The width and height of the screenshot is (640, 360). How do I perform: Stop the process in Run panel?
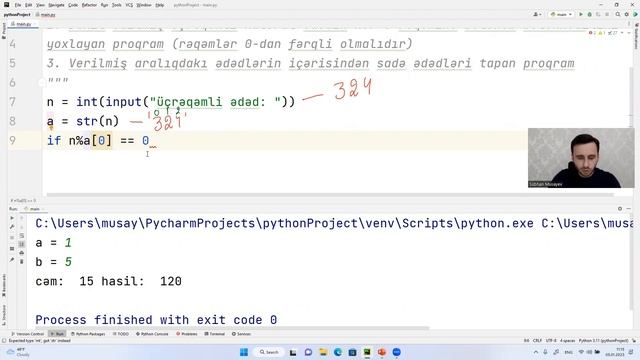(x=12, y=237)
